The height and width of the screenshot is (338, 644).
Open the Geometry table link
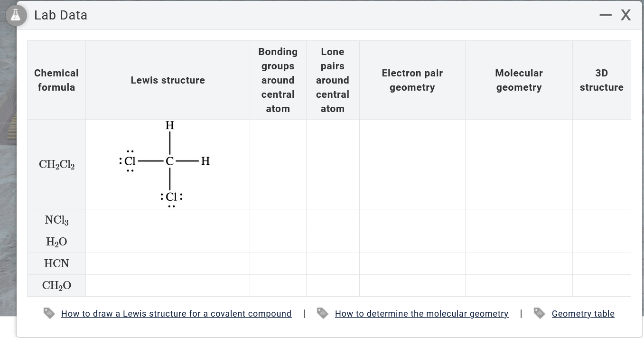coord(583,314)
